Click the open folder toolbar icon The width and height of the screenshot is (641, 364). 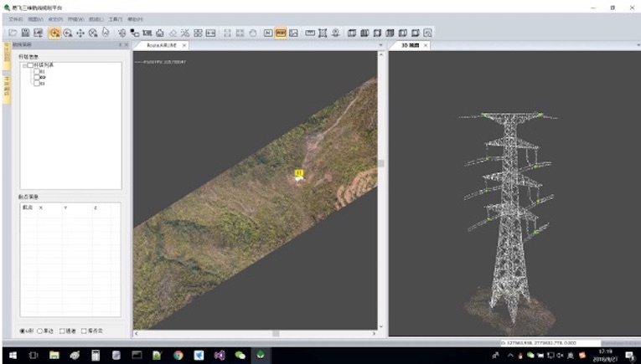pyautogui.click(x=13, y=33)
